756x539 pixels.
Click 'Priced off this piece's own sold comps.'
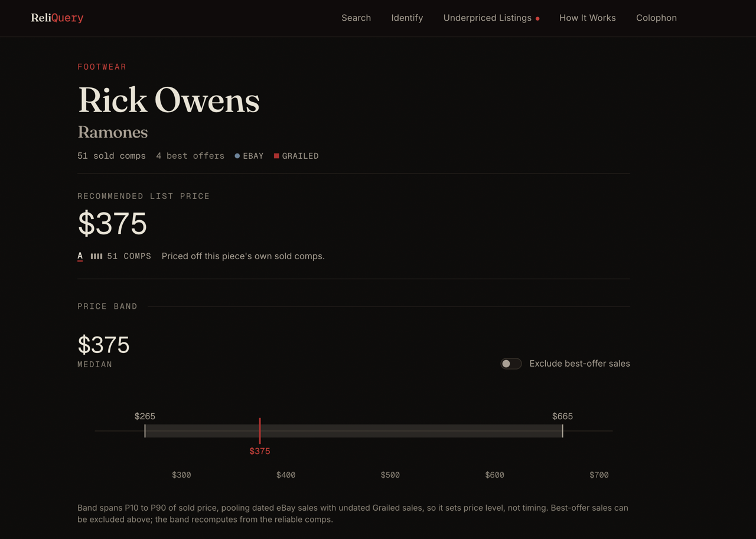coord(243,256)
